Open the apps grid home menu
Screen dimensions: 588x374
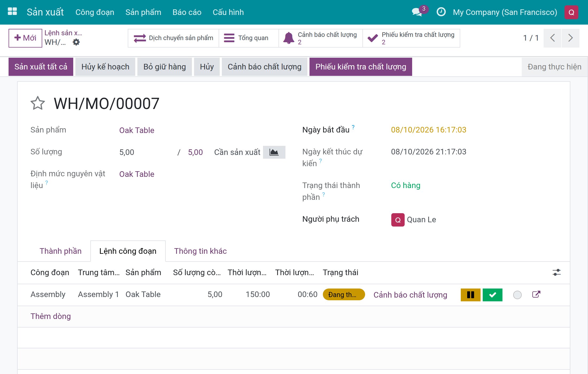(12, 12)
